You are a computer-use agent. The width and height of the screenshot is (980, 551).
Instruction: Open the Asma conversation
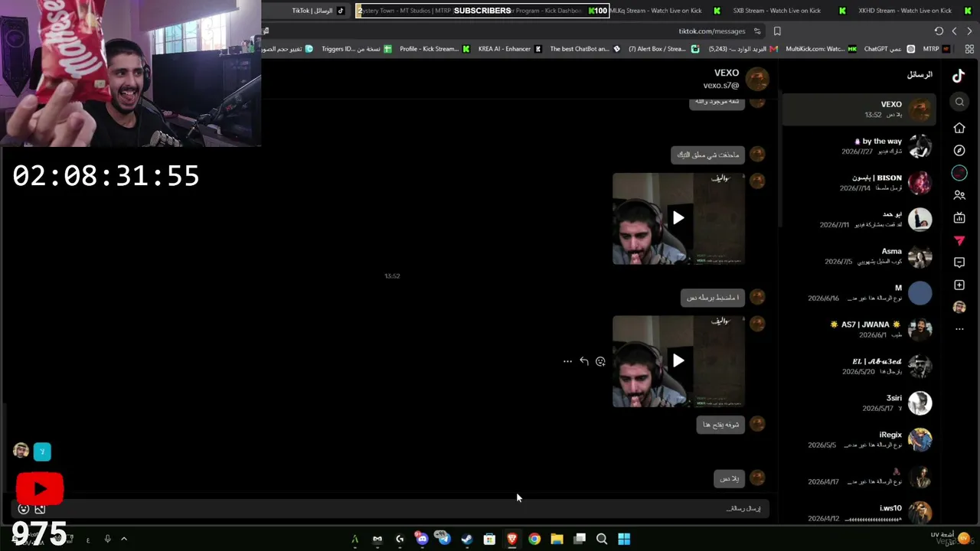(x=859, y=256)
